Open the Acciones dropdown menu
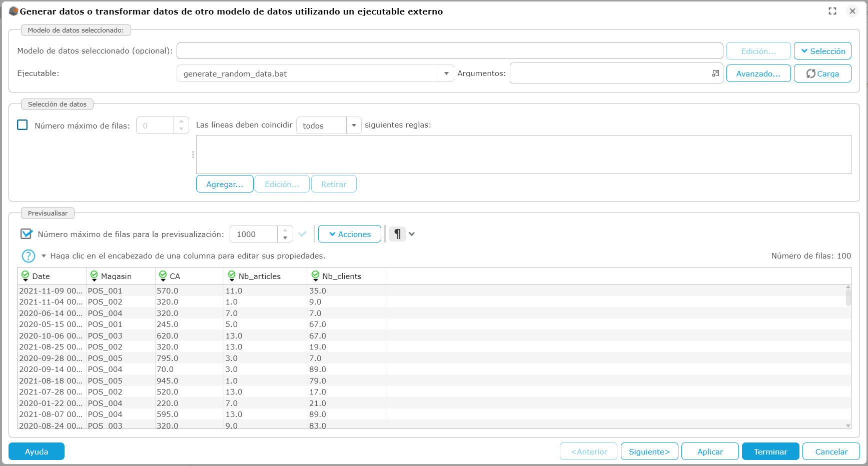The height and width of the screenshot is (466, 868). (350, 234)
